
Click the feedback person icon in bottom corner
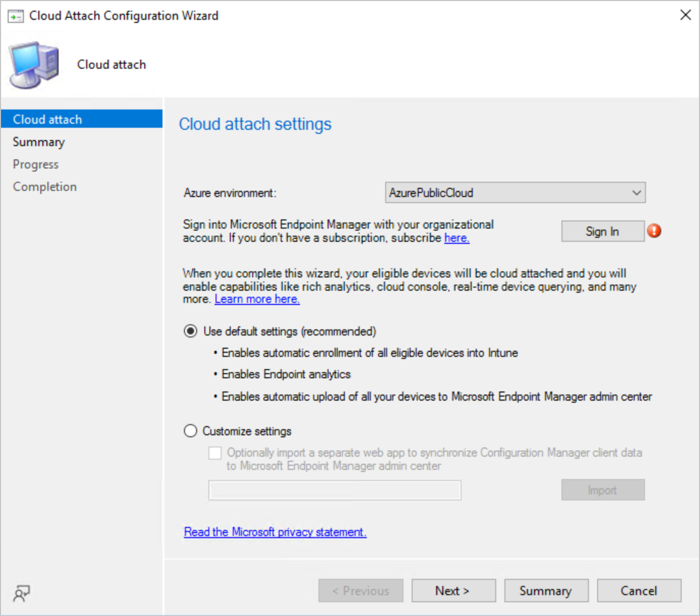tap(20, 593)
